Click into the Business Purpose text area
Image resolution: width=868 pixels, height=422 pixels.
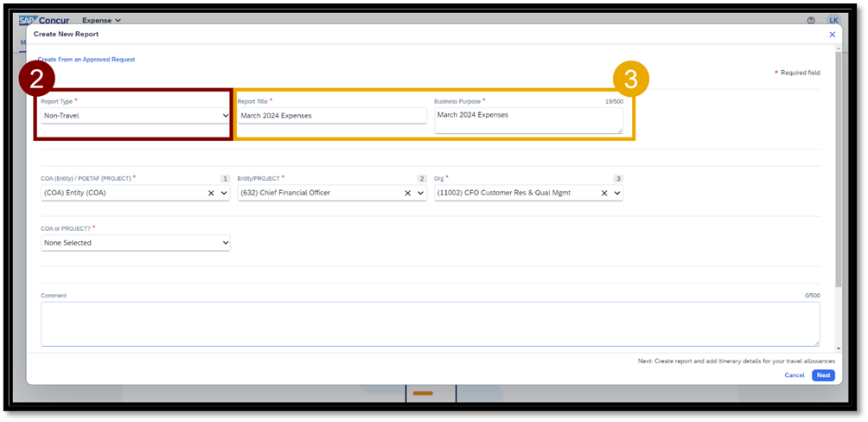click(x=527, y=120)
